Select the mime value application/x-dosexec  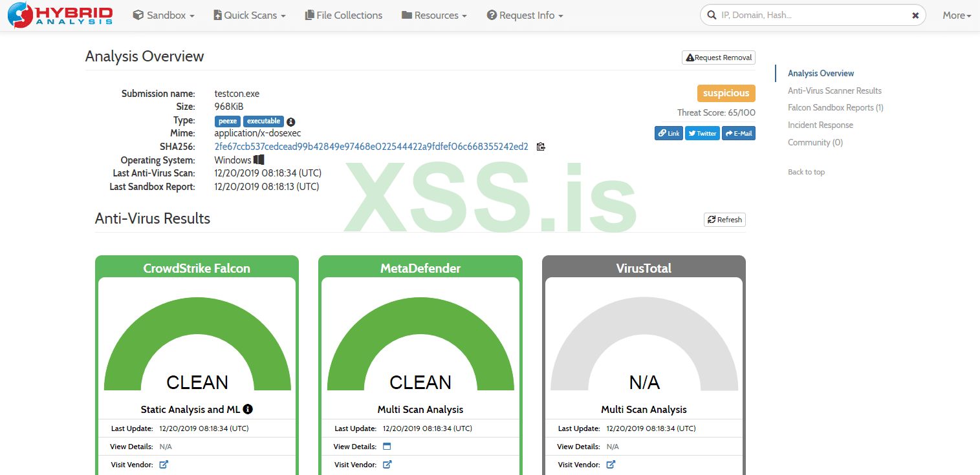pyautogui.click(x=257, y=133)
